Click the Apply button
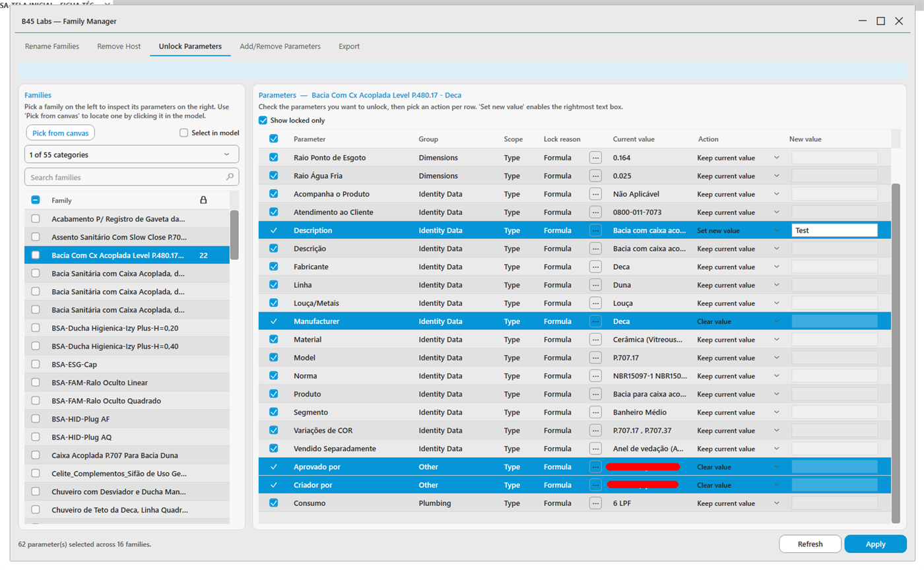 pos(875,544)
